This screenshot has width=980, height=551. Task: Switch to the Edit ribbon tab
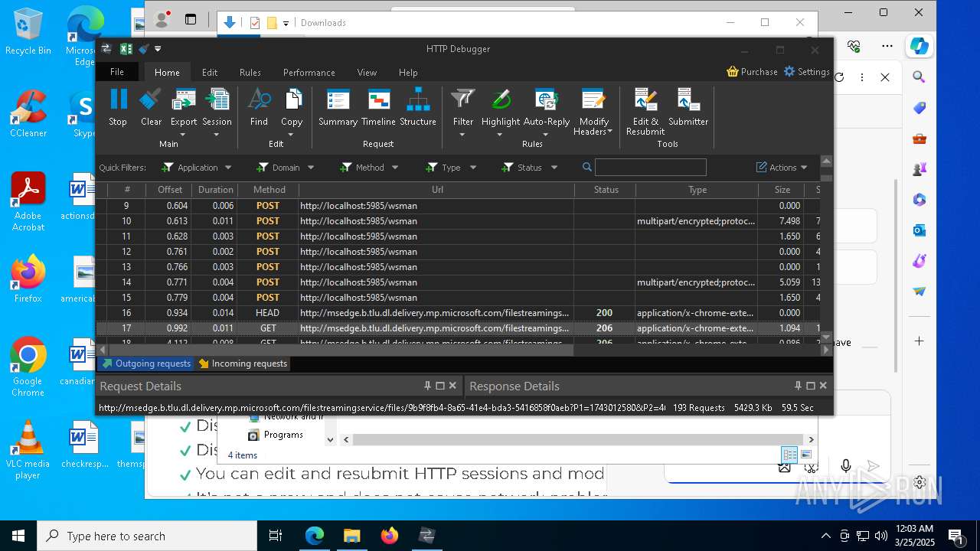pyautogui.click(x=210, y=73)
